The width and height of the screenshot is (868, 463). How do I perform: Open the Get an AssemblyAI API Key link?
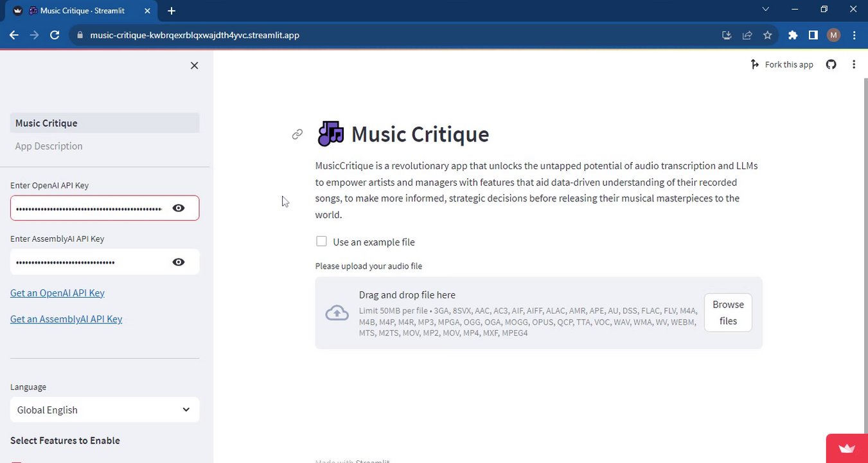click(66, 319)
